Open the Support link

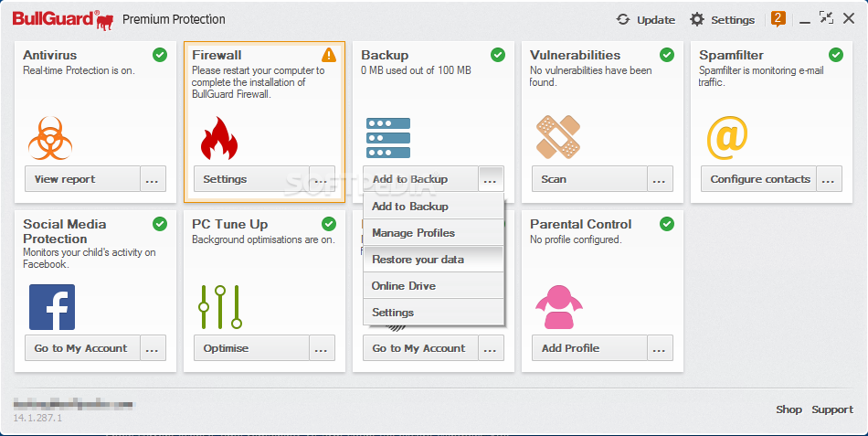[x=832, y=409]
